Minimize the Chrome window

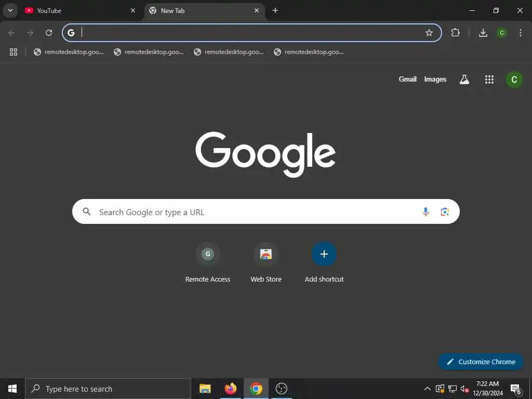click(x=472, y=10)
